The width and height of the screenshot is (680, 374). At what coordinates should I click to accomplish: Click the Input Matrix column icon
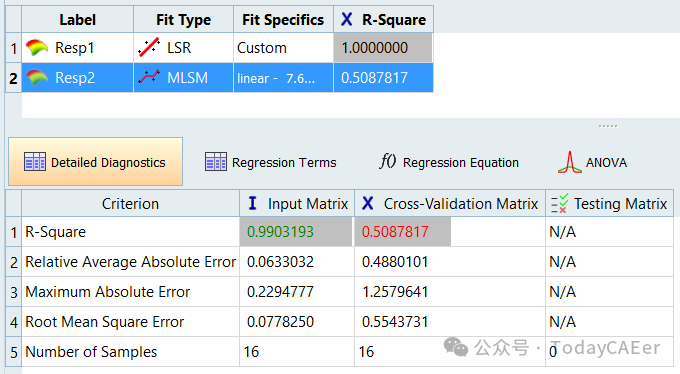pos(252,203)
